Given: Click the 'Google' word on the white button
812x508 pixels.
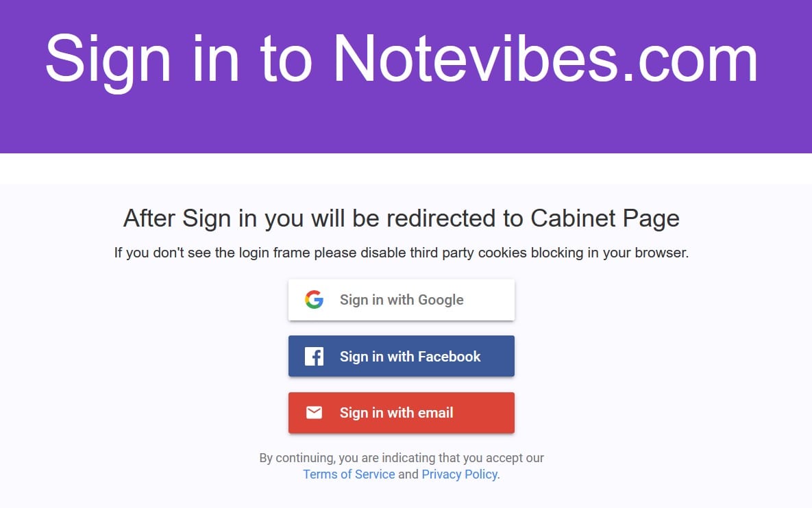Looking at the screenshot, I should (441, 300).
